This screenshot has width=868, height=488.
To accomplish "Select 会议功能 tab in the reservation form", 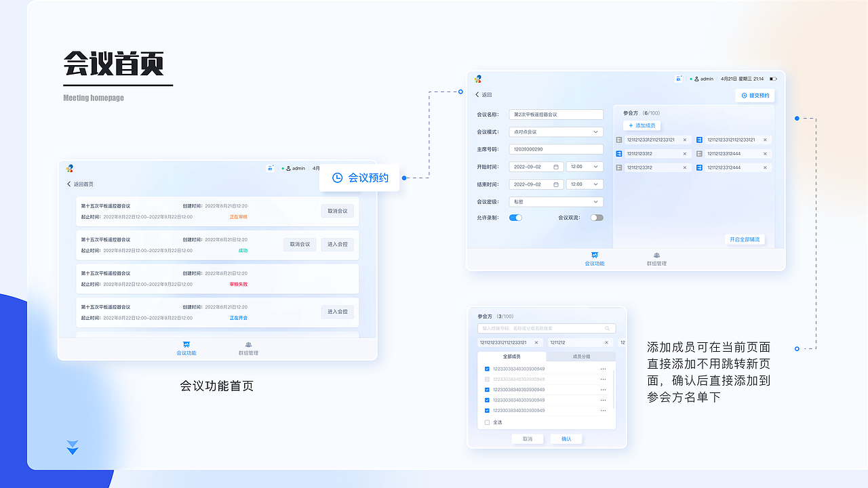I will click(595, 259).
